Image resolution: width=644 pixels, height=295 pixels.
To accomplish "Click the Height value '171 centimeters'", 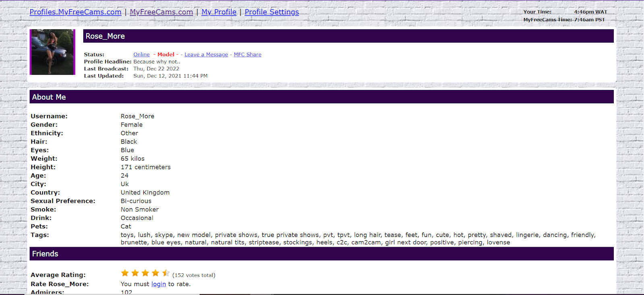I will coord(146,167).
